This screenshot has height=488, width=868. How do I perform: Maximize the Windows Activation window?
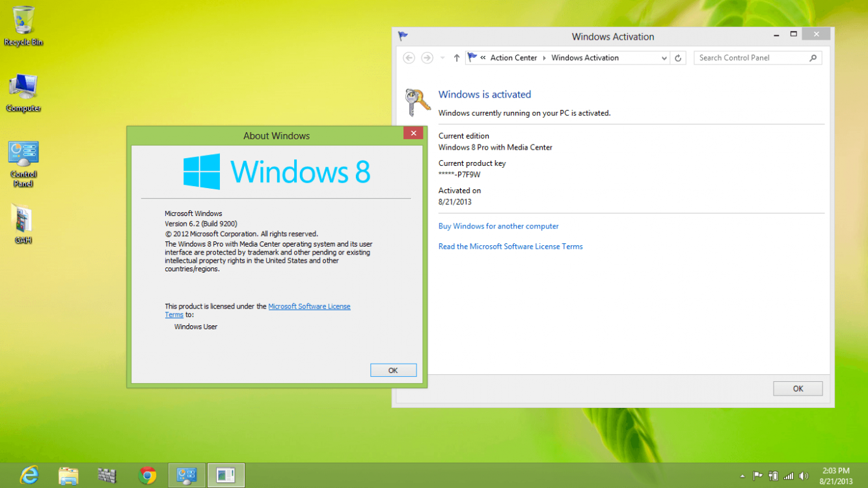793,34
